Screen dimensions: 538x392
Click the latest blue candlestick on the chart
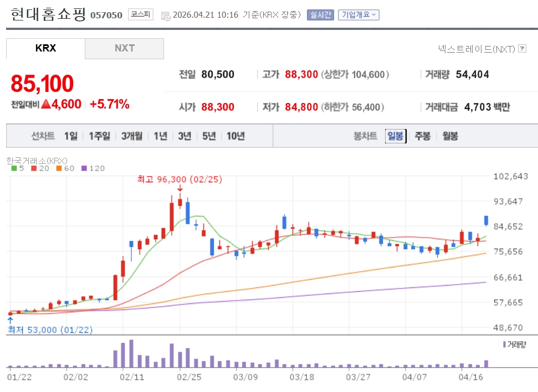point(486,220)
